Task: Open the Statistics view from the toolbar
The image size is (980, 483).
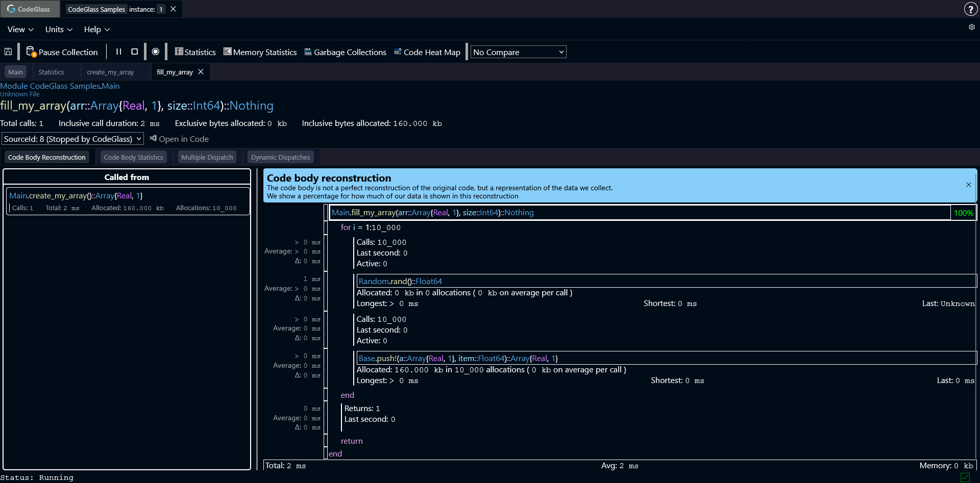Action: pyautogui.click(x=194, y=52)
